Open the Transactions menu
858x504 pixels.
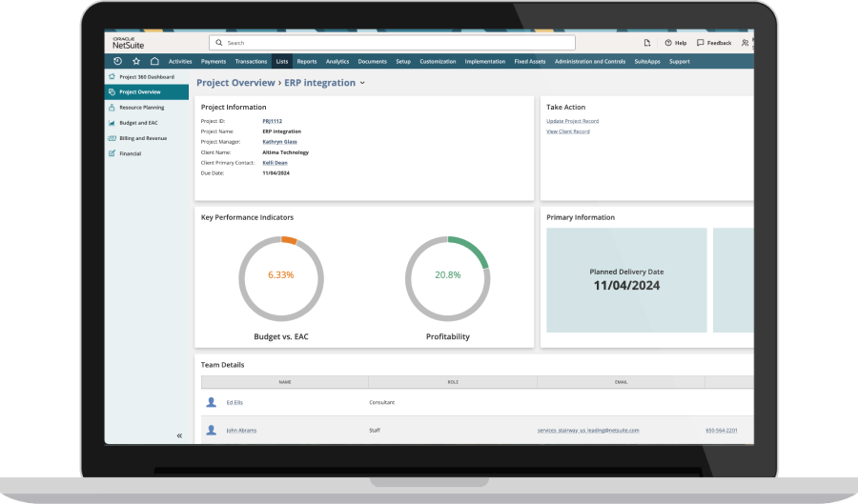pos(251,62)
